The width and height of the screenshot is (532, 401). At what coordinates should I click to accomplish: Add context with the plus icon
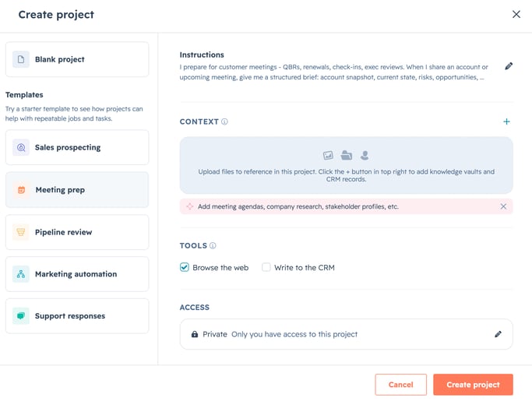[506, 121]
